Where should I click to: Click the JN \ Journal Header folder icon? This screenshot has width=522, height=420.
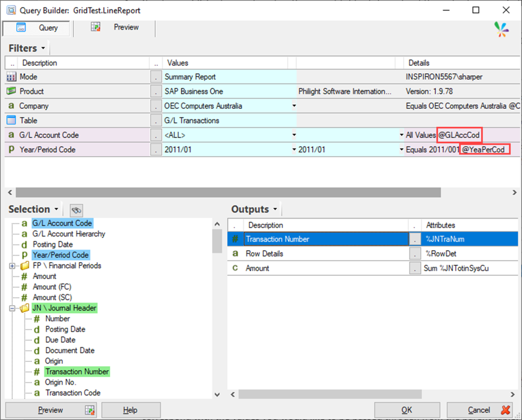pyautogui.click(x=24, y=308)
